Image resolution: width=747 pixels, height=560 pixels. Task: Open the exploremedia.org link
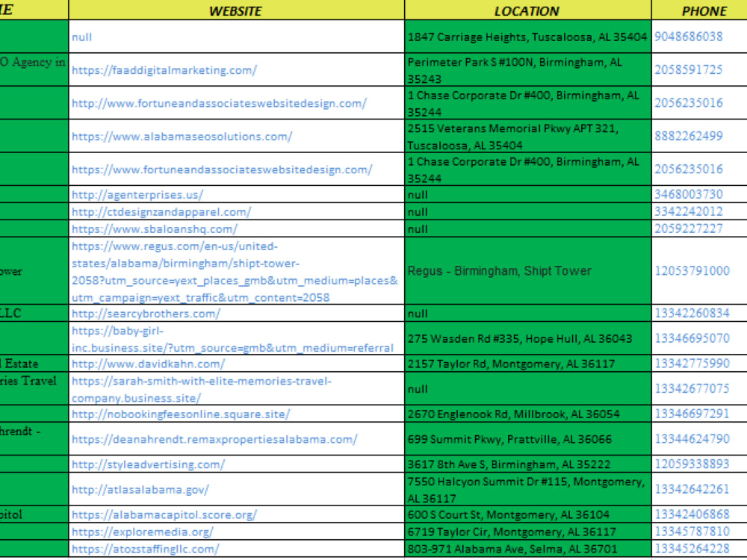143,532
